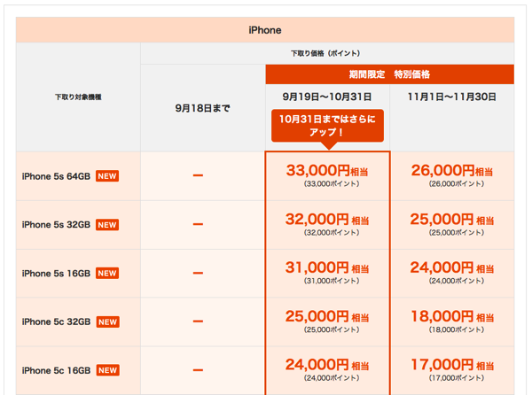Click the (26,000ポイント) note
The height and width of the screenshot is (395, 532).
[457, 184]
